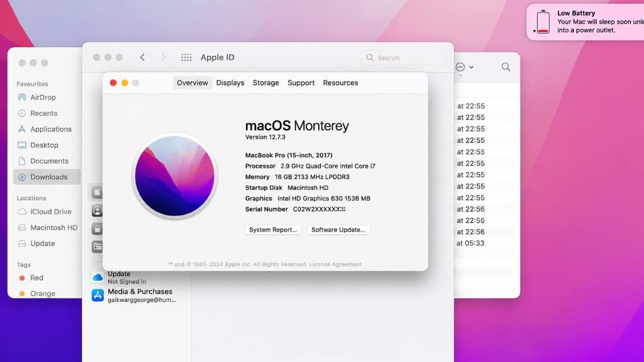Switch to the Displays tab
Screen dimensions: 644x362
[230, 83]
